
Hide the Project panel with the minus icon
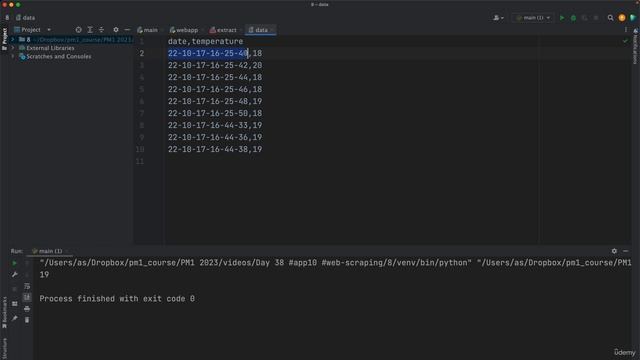point(127,30)
